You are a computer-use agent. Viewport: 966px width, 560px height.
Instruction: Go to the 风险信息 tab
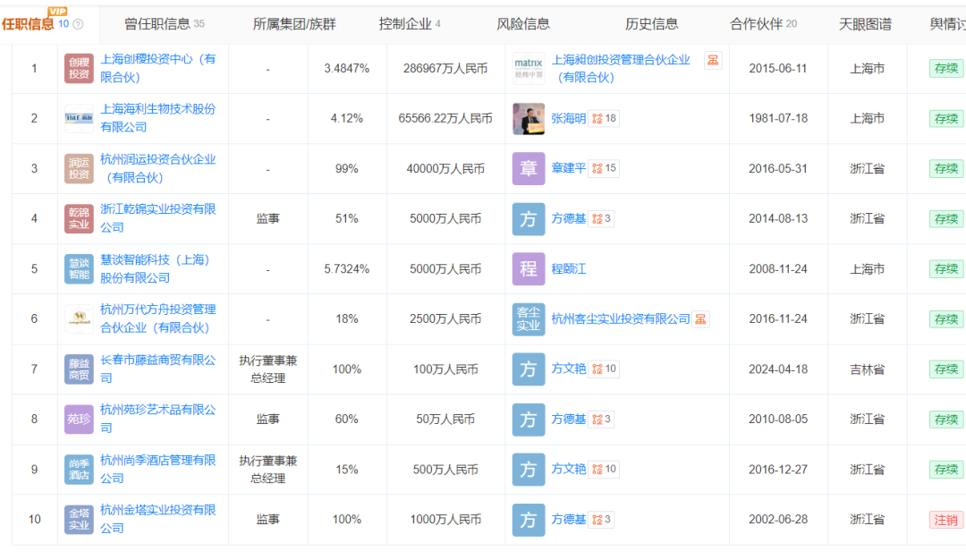point(523,24)
